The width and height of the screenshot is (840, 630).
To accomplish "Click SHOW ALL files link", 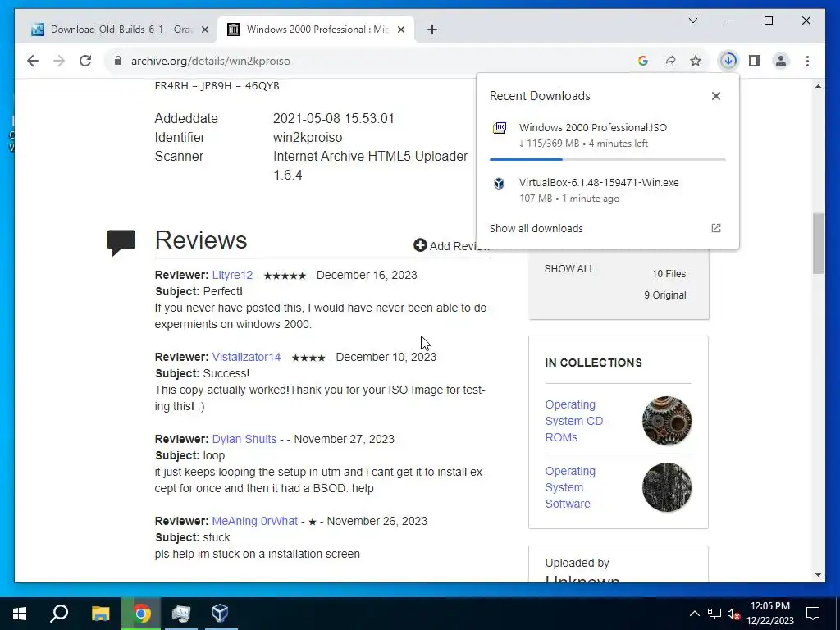I will pyautogui.click(x=569, y=269).
